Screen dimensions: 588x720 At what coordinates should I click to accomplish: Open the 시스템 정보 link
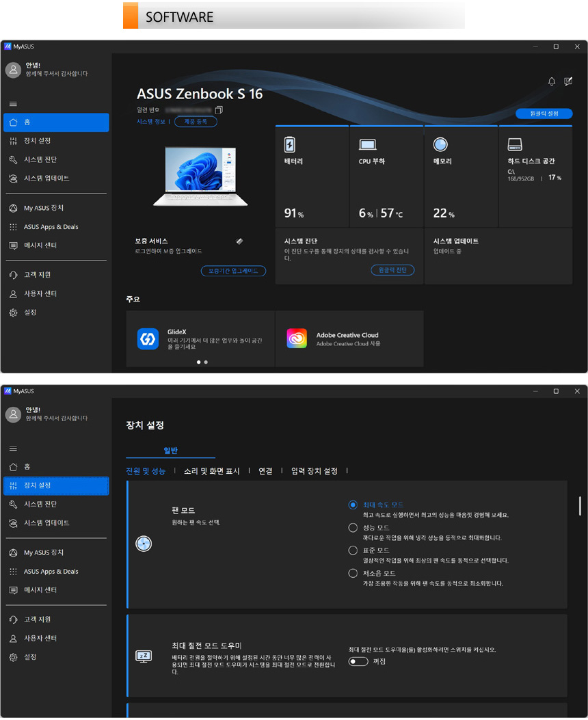151,122
